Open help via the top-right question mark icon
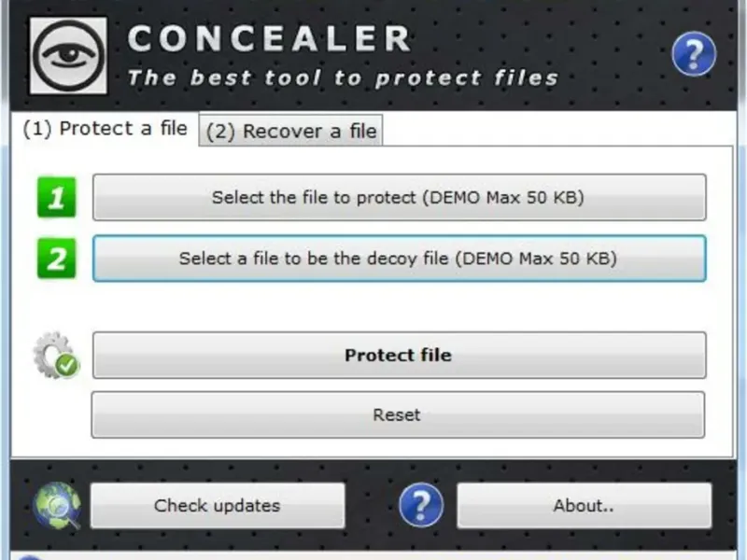747x560 pixels. point(694,55)
